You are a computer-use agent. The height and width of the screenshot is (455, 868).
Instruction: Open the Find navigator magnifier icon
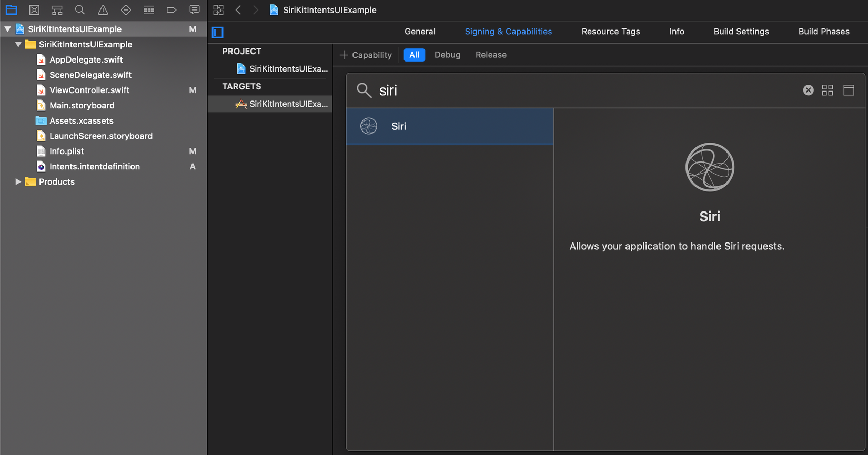pyautogui.click(x=80, y=10)
